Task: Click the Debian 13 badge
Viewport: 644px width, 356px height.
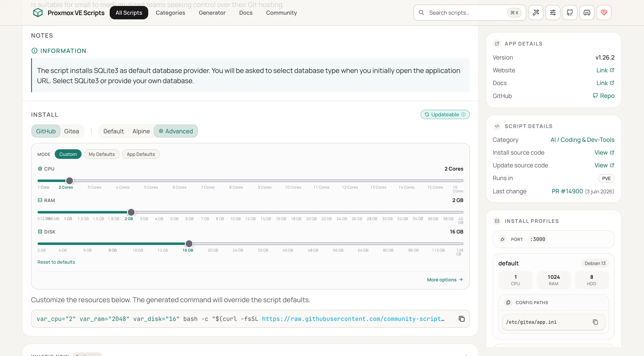Action: tap(595, 263)
